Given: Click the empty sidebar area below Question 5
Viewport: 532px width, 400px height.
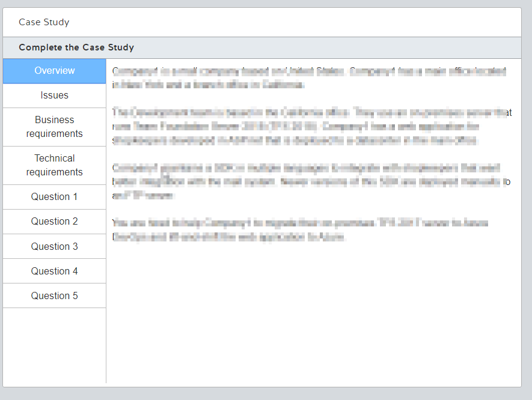Looking at the screenshot, I should (x=54, y=342).
